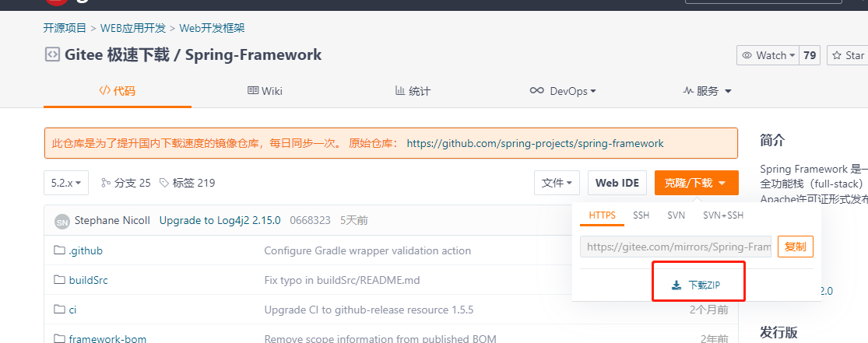
Task: Open commit Fix typo in buildSrc/README.md
Action: [342, 280]
